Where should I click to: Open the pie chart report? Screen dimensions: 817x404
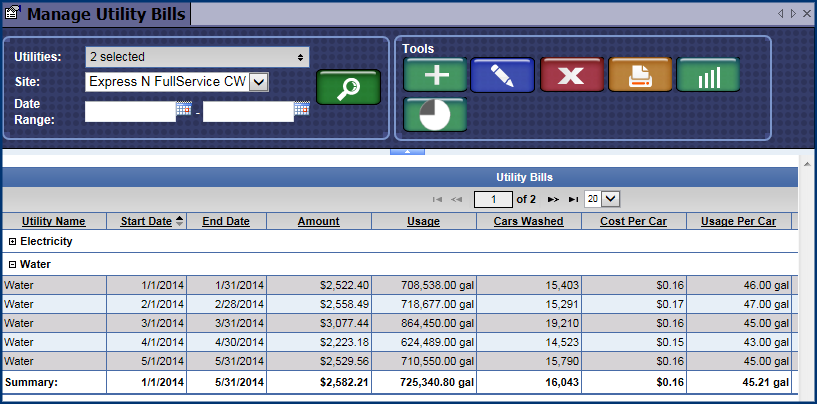[435, 114]
